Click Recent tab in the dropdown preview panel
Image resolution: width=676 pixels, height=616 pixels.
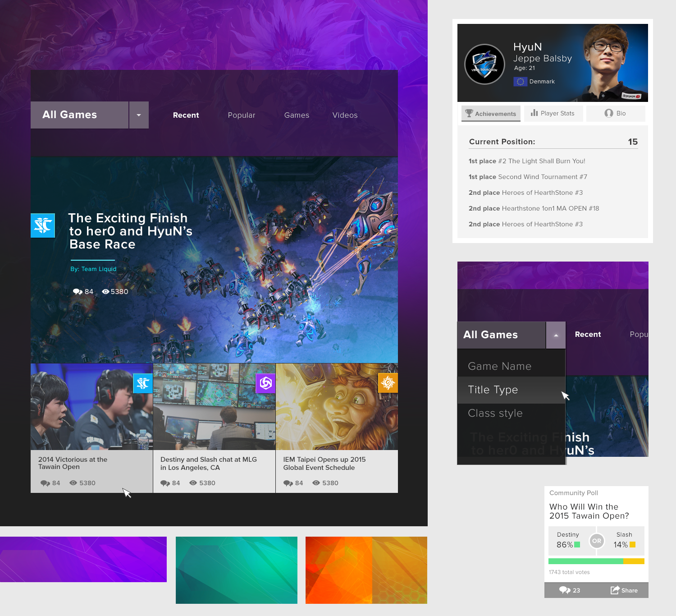[x=588, y=335]
